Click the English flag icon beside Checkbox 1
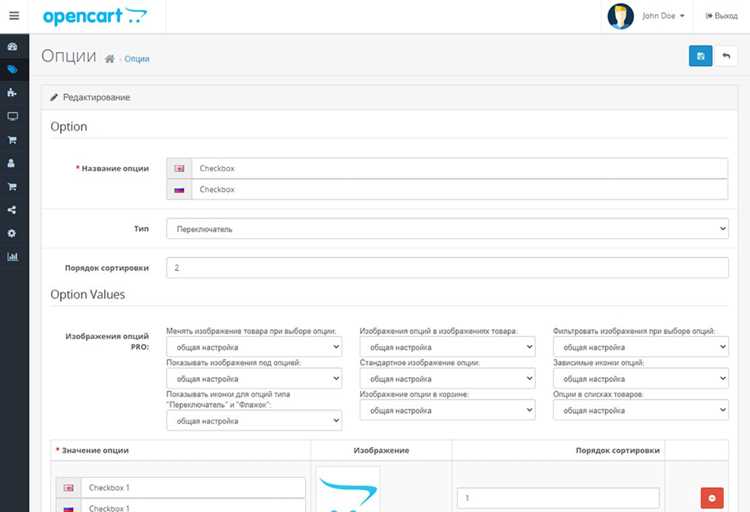The image size is (750, 512). (x=69, y=488)
